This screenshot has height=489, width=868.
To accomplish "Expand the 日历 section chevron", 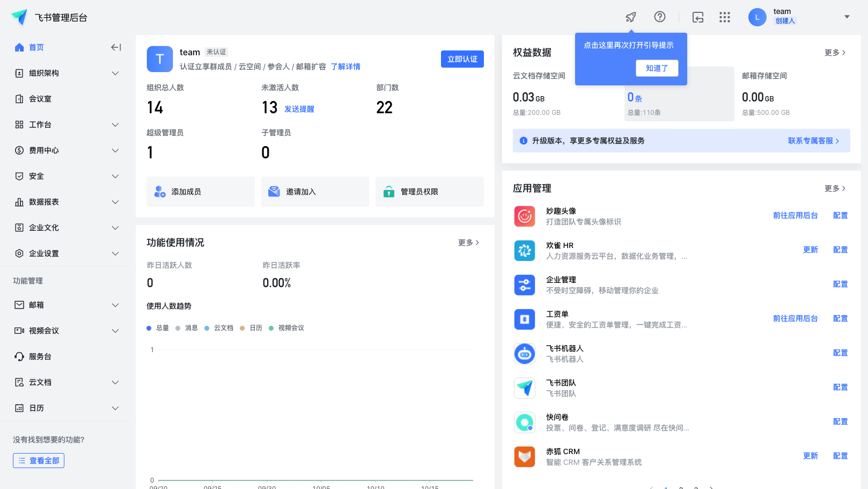I will [x=115, y=408].
